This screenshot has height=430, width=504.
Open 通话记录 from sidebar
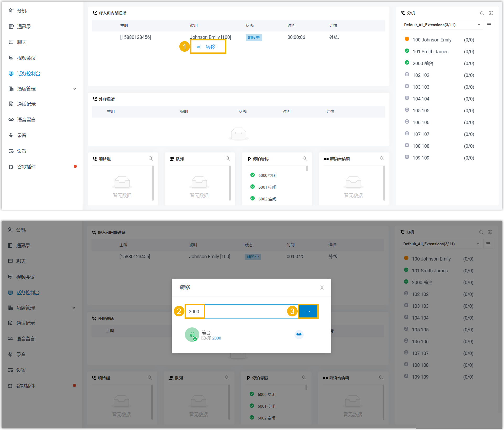click(x=26, y=104)
